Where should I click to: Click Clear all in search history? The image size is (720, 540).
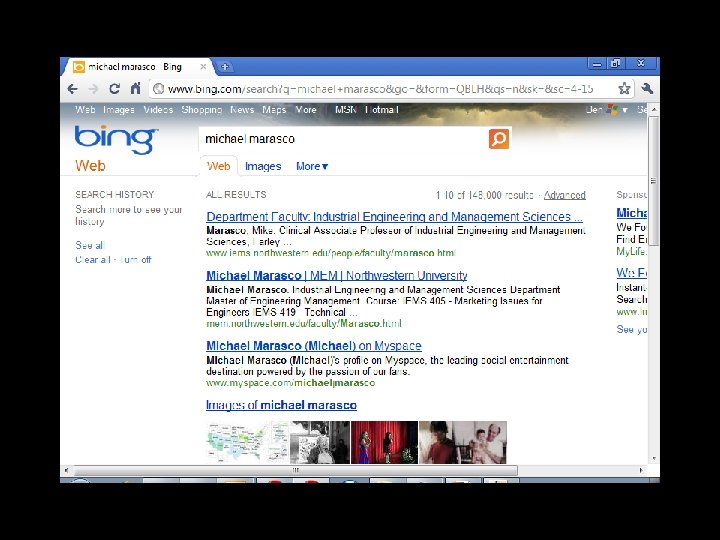[93, 260]
